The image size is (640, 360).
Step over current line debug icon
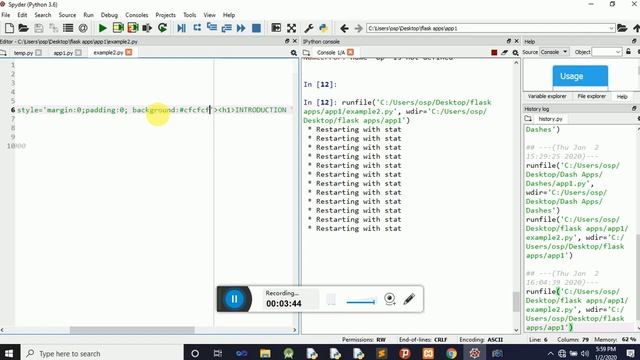point(197,28)
